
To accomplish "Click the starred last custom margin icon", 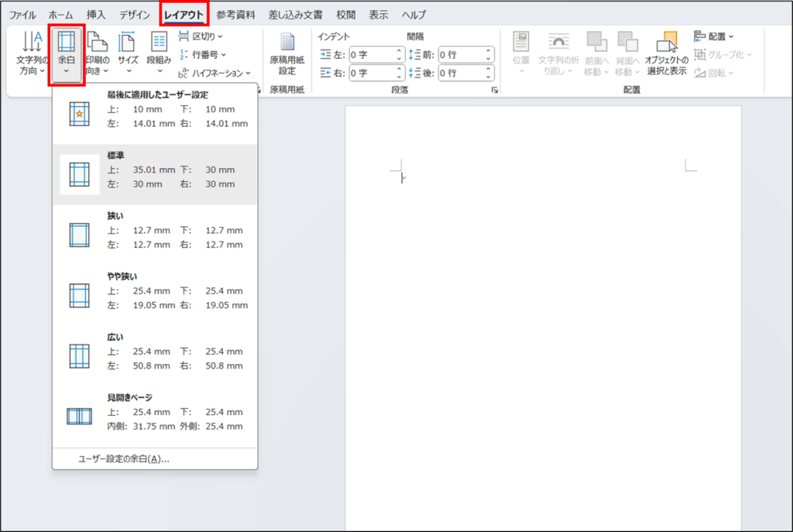I will tap(80, 114).
